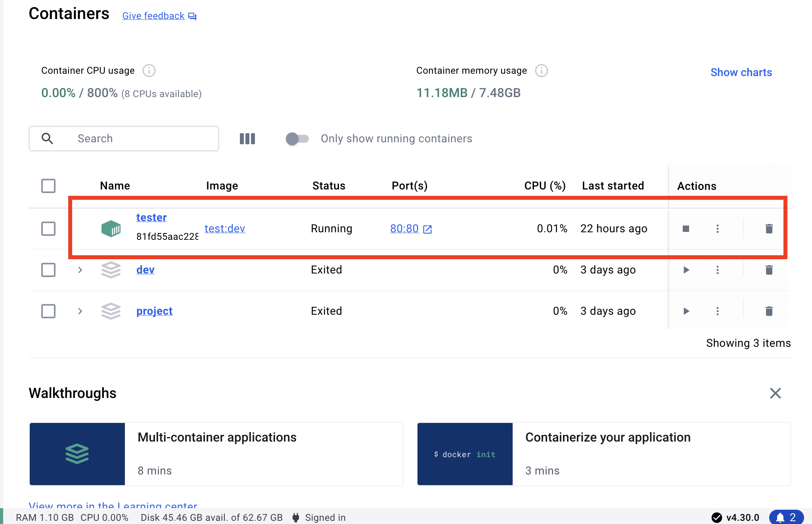
Task: Tick the checkbox for dev row
Action: tap(48, 270)
